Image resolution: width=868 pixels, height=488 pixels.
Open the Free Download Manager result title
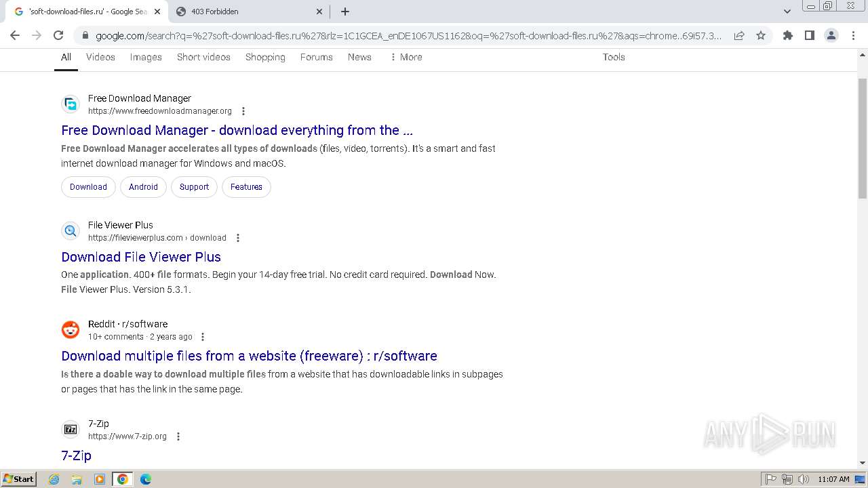click(x=237, y=130)
